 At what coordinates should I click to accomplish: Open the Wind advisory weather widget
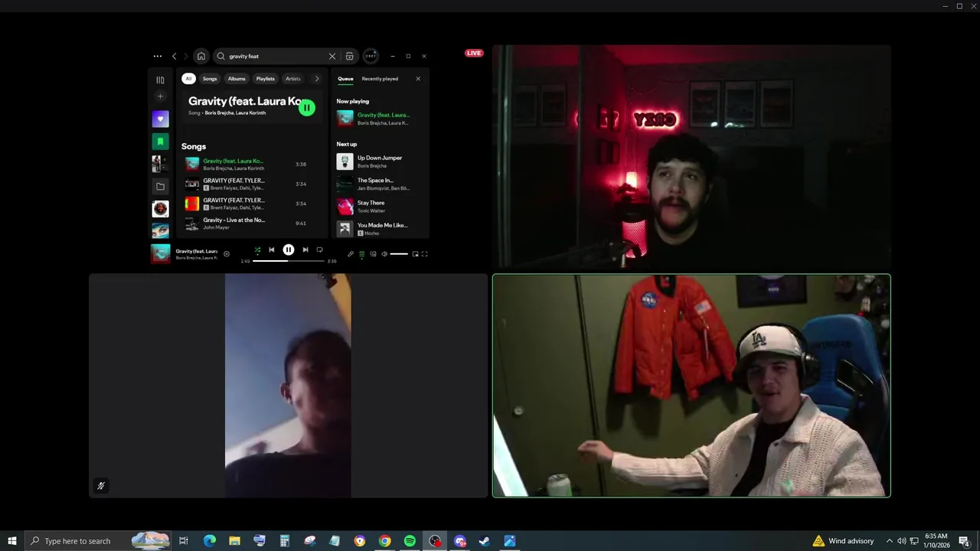843,541
